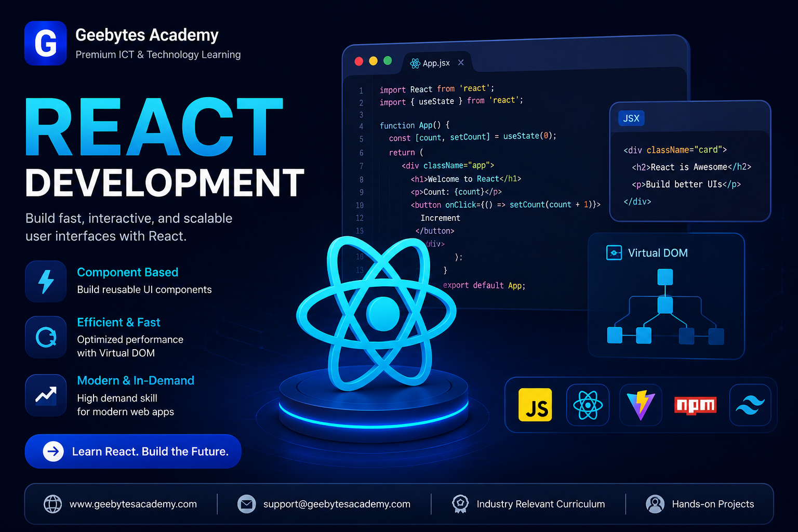The width and height of the screenshot is (798, 532).
Task: Click the glowing platform under React logo
Action: [374, 405]
